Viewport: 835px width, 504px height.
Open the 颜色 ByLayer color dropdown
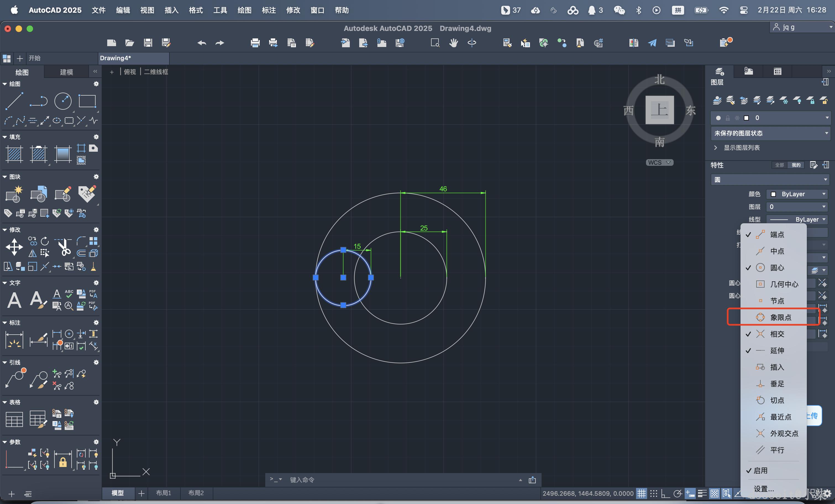(797, 194)
